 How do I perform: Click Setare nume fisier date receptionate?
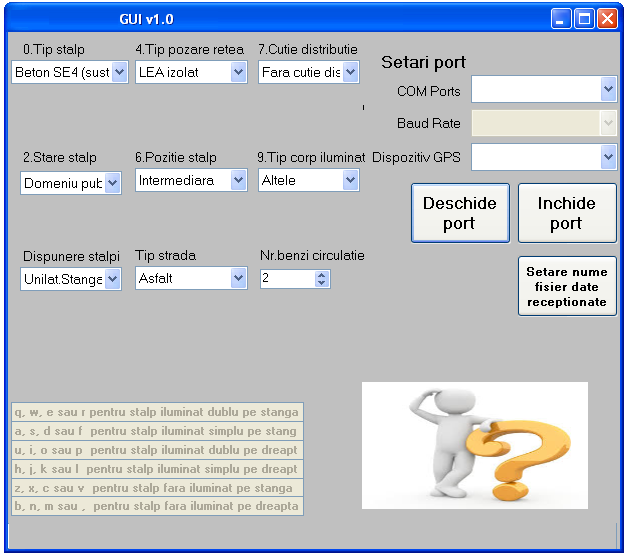[x=567, y=286]
